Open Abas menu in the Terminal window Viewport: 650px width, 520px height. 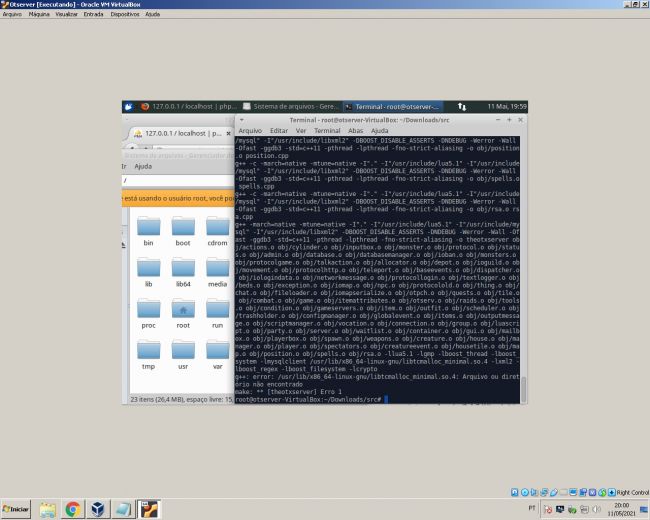(355, 131)
